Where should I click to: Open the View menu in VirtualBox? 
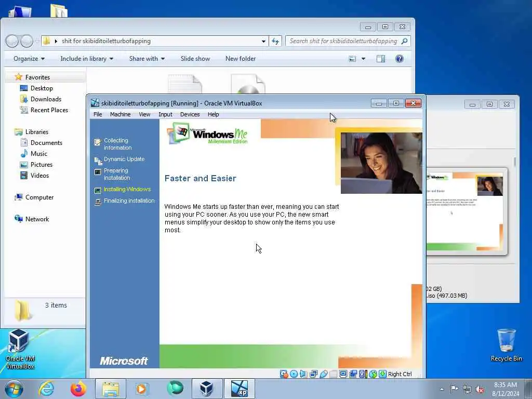point(144,114)
